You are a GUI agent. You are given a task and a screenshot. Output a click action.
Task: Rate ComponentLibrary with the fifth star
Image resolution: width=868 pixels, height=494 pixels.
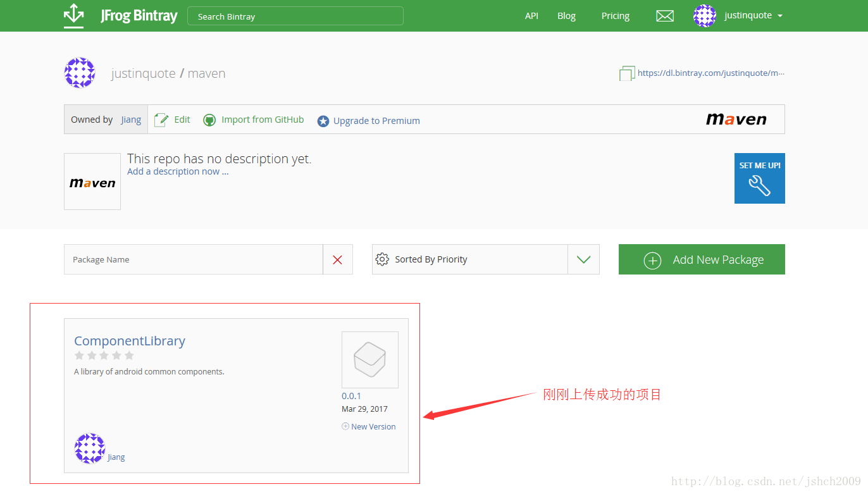[x=129, y=355]
